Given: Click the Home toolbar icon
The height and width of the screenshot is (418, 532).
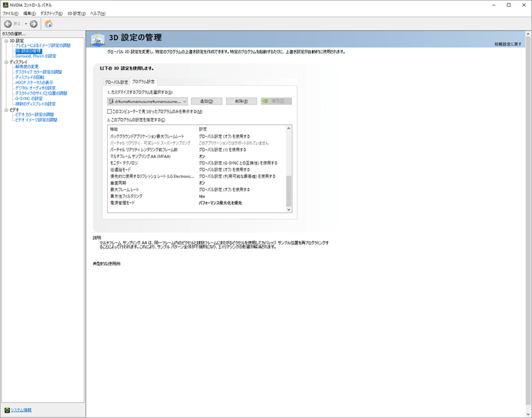Looking at the screenshot, I should point(49,24).
